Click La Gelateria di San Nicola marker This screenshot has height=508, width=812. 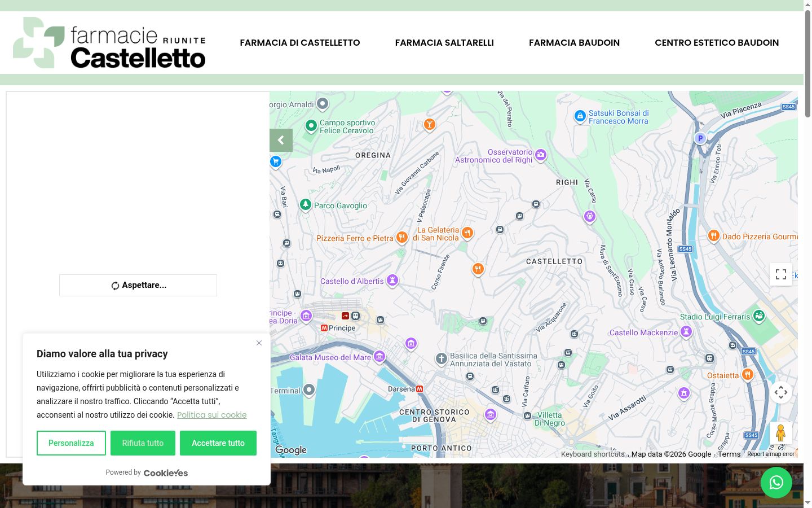[467, 233]
